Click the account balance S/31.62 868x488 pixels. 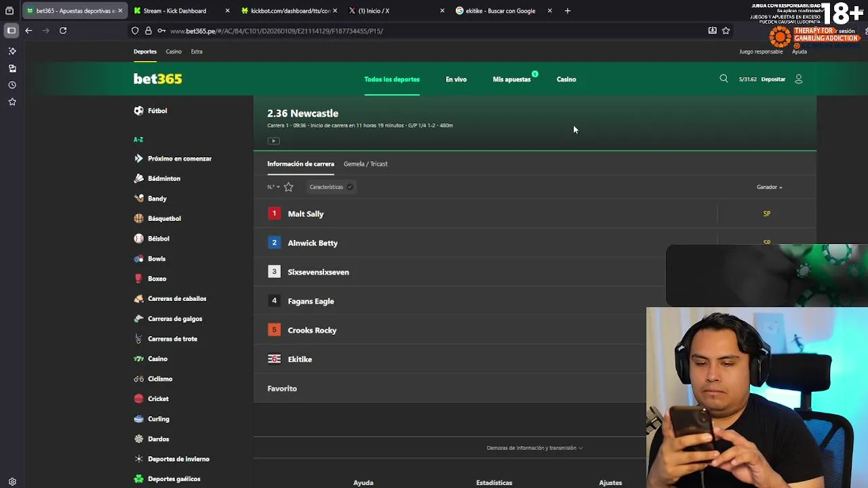tap(747, 79)
